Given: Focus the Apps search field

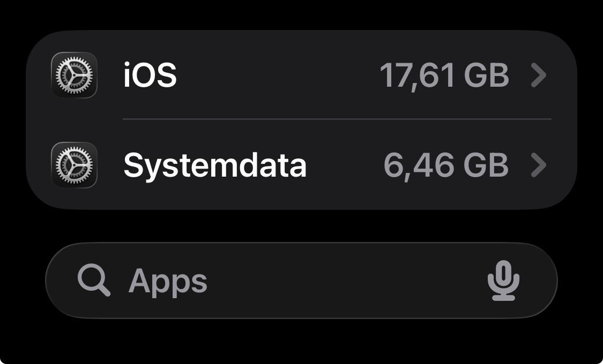Looking at the screenshot, I should point(301,280).
